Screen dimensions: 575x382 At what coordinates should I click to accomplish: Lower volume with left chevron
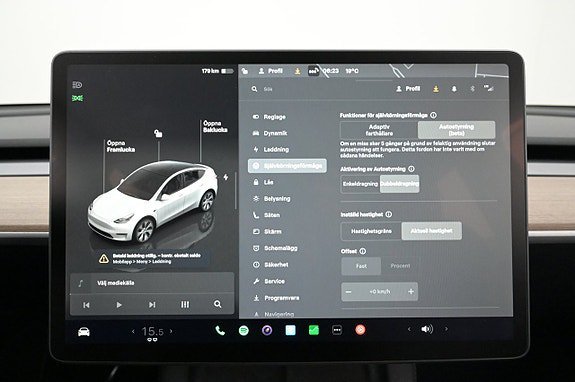pyautogui.click(x=409, y=329)
